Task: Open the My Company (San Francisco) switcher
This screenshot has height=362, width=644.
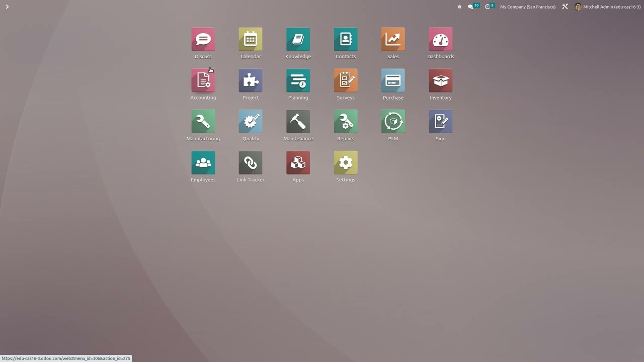Action: point(528,7)
